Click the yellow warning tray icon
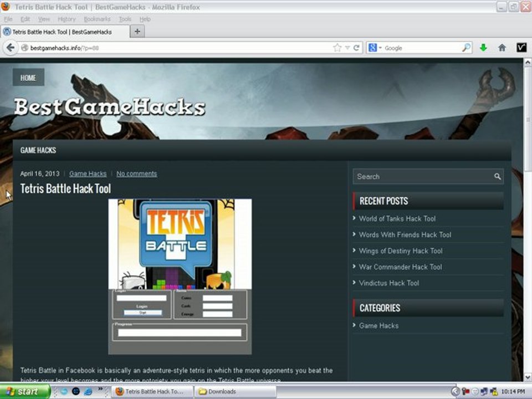Image resolution: width=532 pixels, height=399 pixels. tap(494, 392)
